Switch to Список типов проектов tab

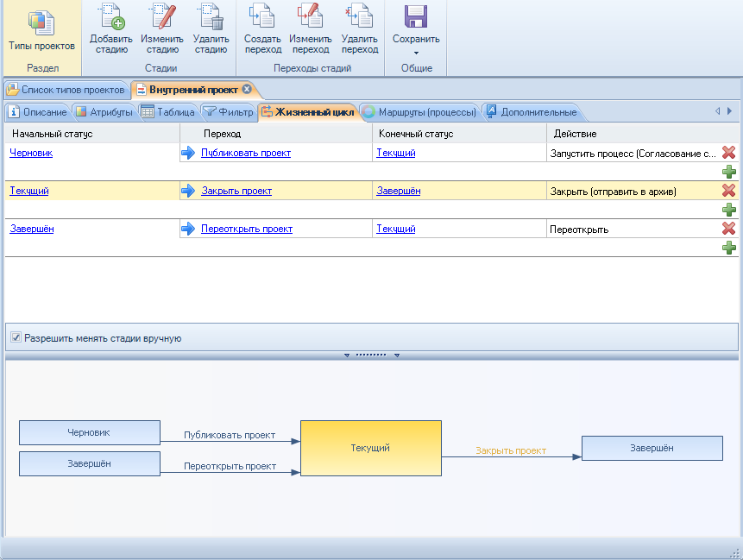click(x=67, y=90)
